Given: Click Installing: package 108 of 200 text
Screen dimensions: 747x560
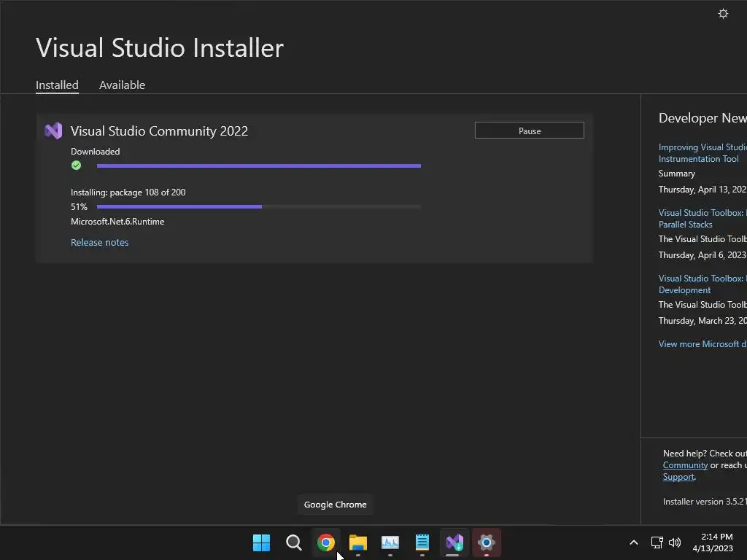Looking at the screenshot, I should 128,192.
